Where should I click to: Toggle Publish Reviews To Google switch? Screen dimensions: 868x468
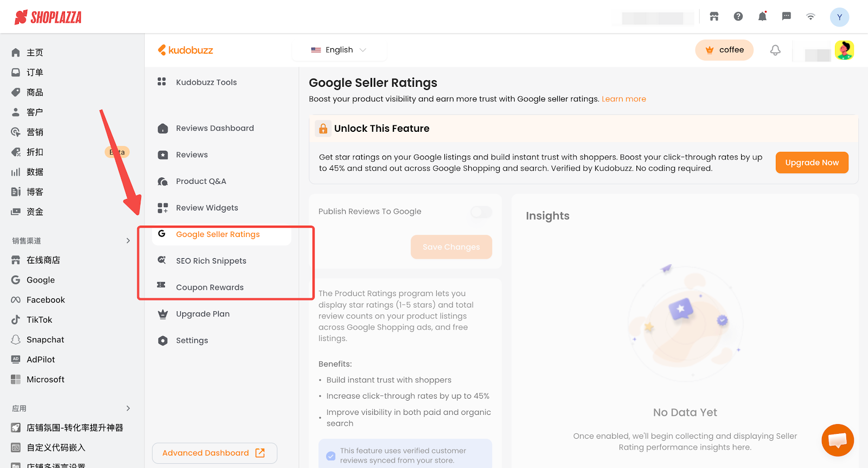tap(481, 212)
